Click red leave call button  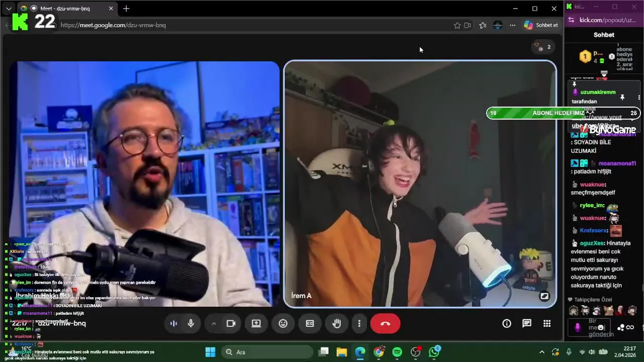tap(385, 323)
